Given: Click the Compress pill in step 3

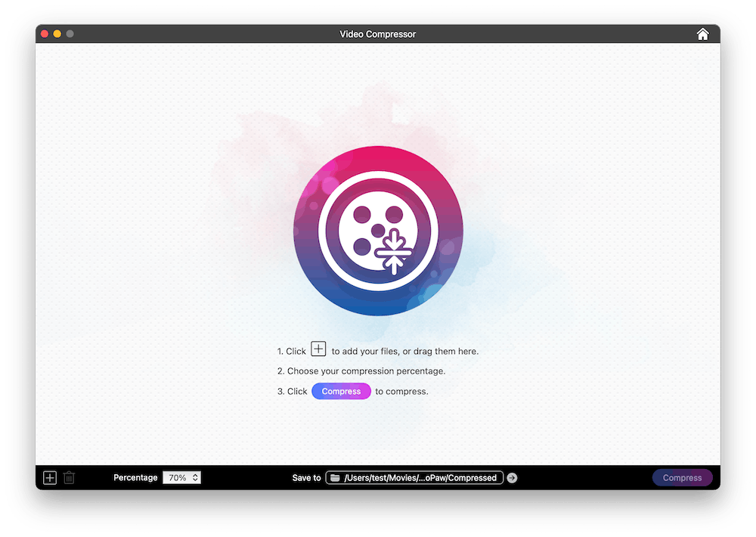Looking at the screenshot, I should [x=341, y=392].
